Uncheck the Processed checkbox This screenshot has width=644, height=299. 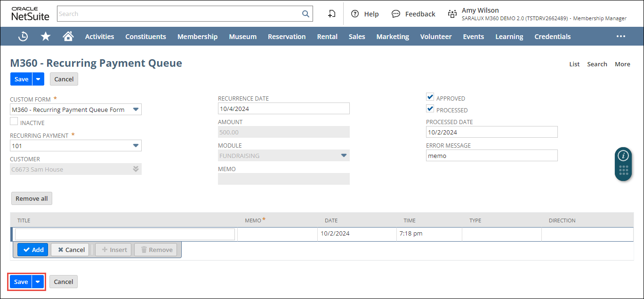click(x=430, y=109)
